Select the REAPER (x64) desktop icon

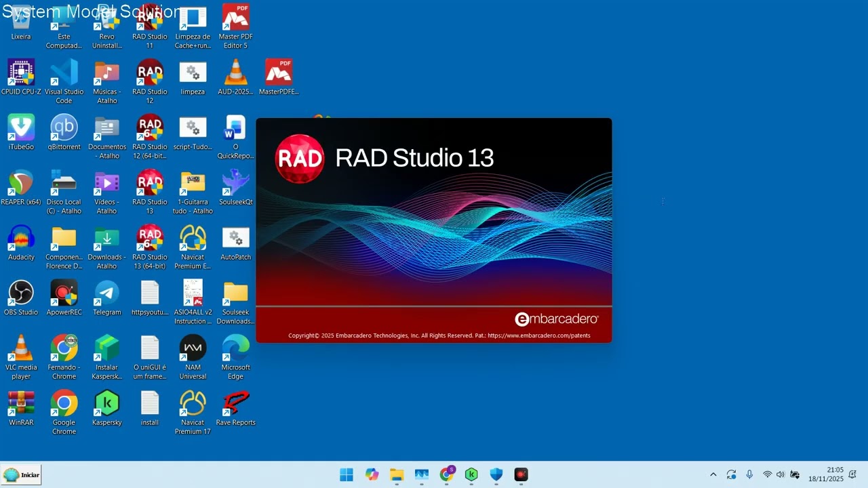coord(21,187)
